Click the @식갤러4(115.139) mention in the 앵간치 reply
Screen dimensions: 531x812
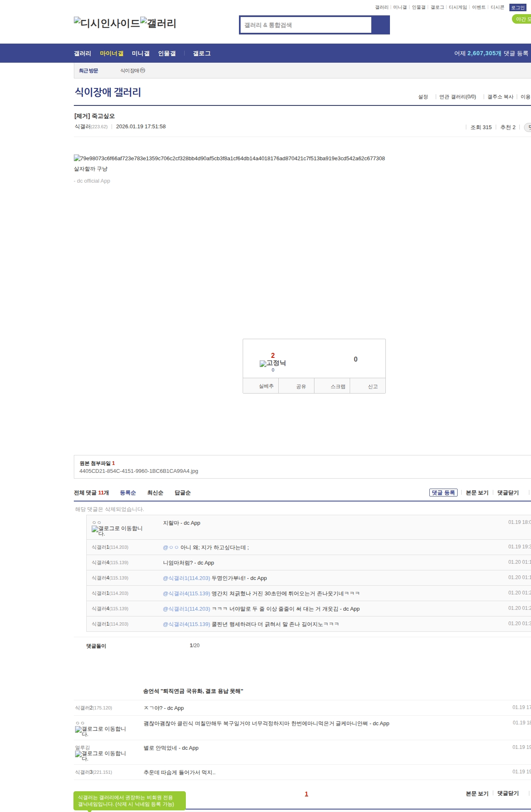point(187,594)
